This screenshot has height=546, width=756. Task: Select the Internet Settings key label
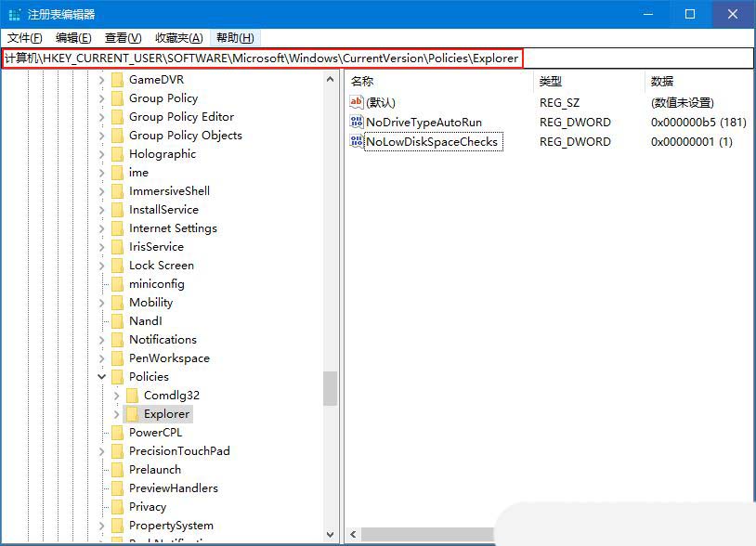(173, 228)
